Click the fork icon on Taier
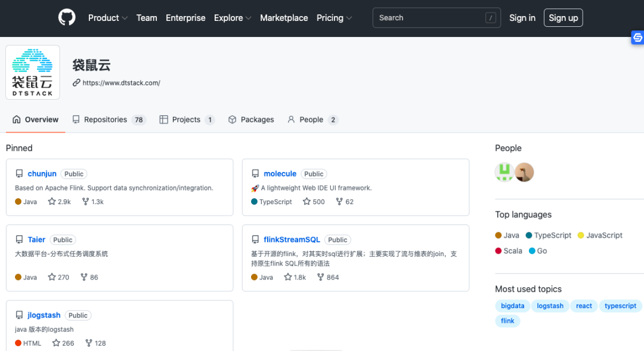Image resolution: width=644 pixels, height=351 pixels. click(x=84, y=277)
